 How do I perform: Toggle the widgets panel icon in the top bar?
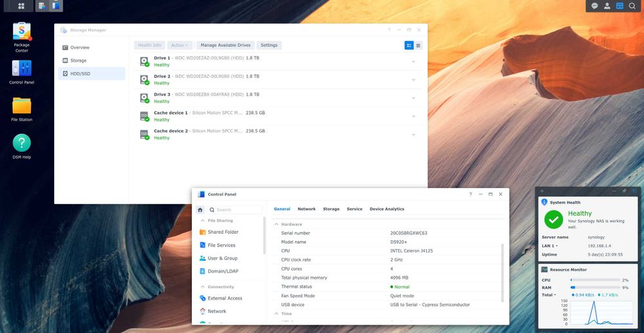(620, 6)
